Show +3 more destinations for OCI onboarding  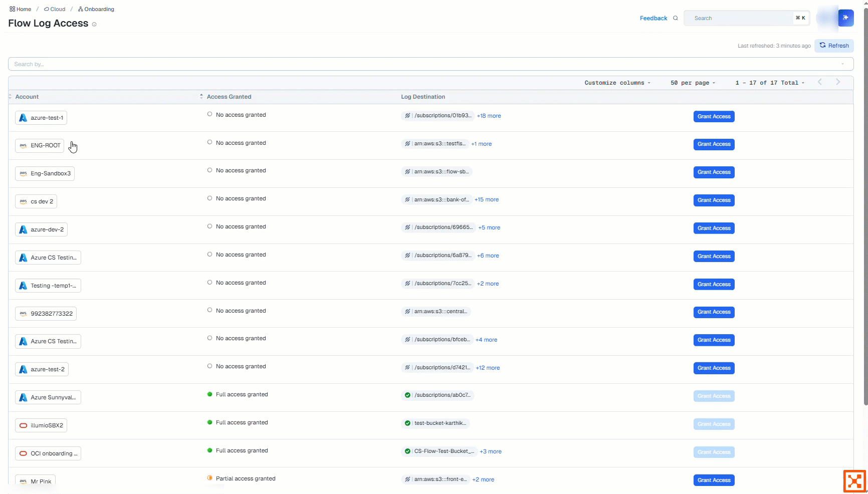pos(490,451)
